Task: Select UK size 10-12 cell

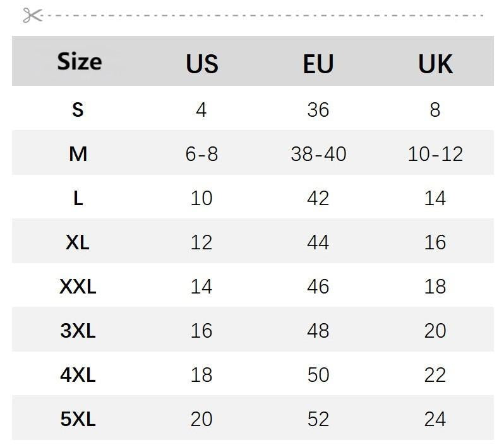Action: [x=435, y=153]
